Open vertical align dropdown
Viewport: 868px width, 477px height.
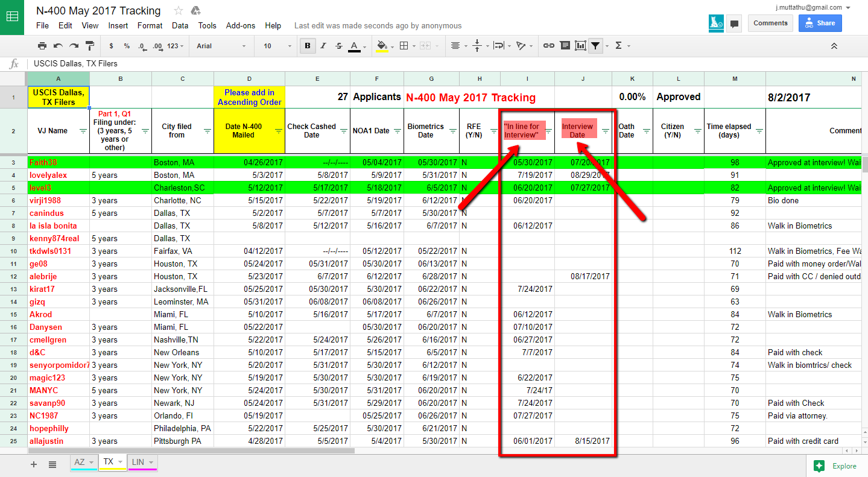[x=480, y=46]
